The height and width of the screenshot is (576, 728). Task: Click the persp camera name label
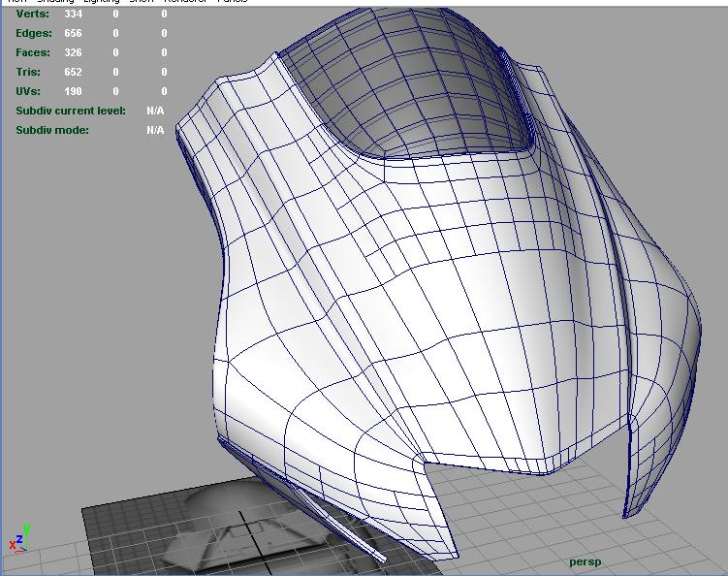(585, 562)
